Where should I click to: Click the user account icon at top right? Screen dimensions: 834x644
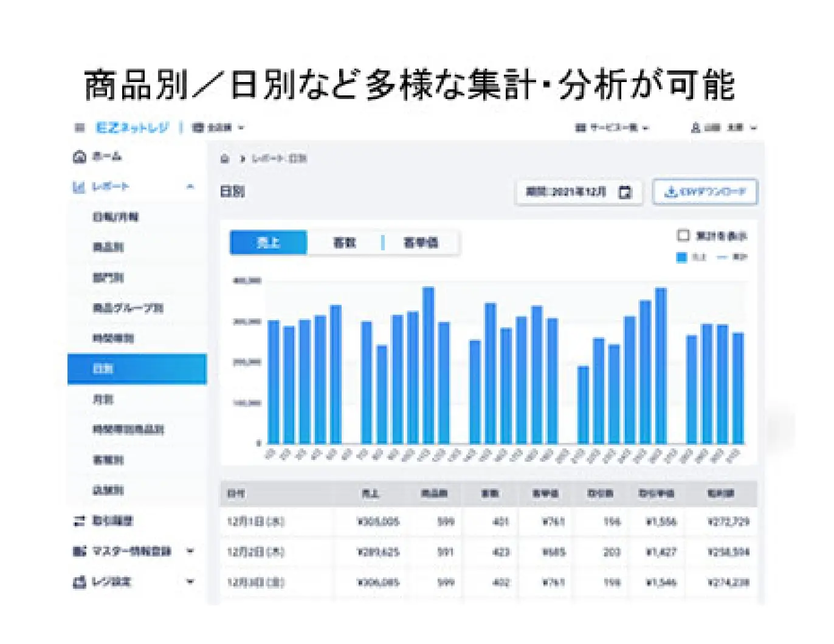[x=696, y=128]
